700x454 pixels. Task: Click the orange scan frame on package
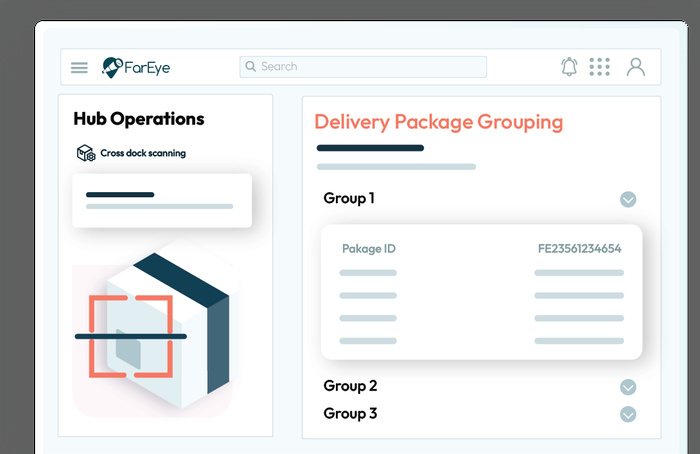pos(131,336)
